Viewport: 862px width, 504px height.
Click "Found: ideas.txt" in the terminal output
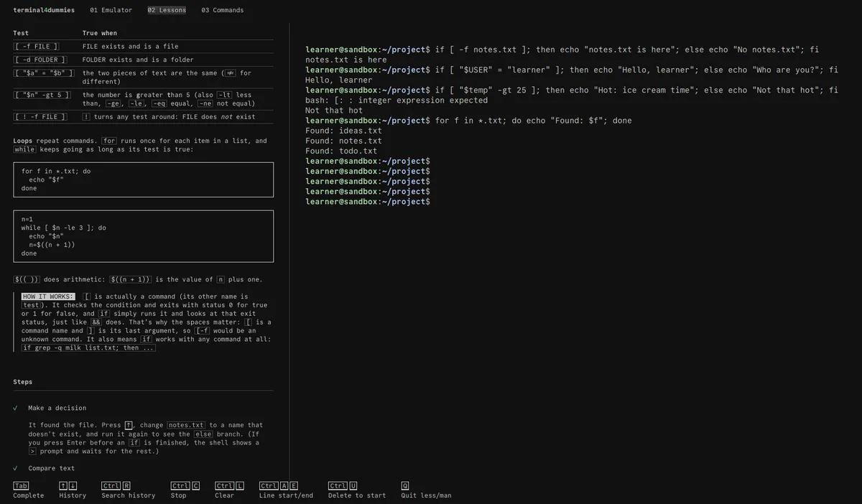pyautogui.click(x=343, y=131)
